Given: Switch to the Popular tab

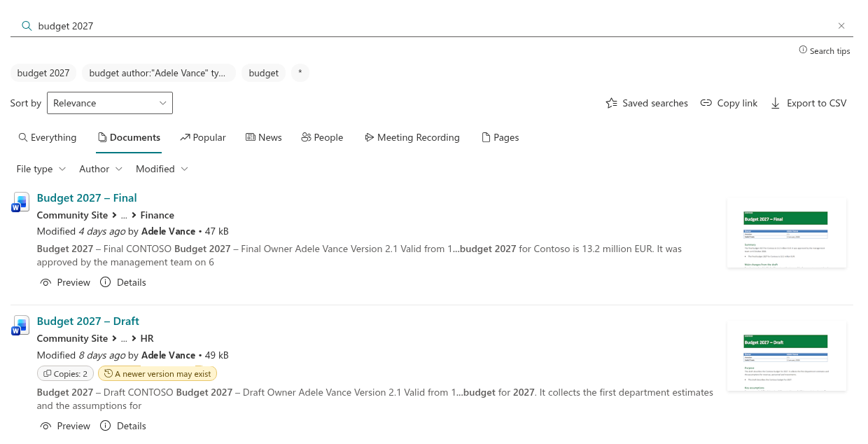Looking at the screenshot, I should pos(203,137).
